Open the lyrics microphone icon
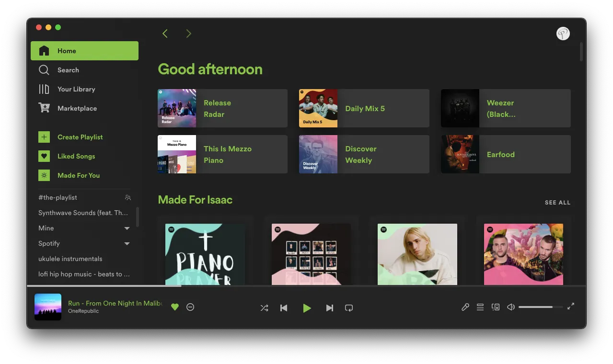The image size is (613, 364). 464,307
